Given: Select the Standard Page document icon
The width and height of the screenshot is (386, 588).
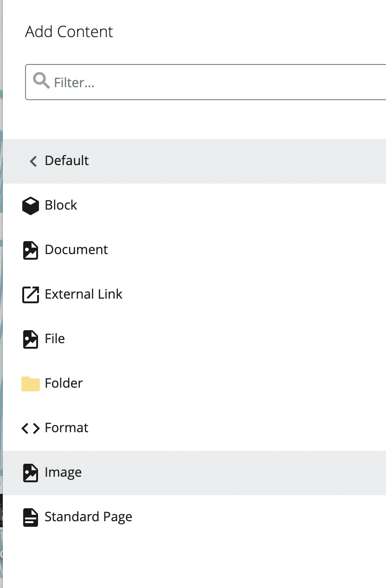Looking at the screenshot, I should [x=30, y=517].
